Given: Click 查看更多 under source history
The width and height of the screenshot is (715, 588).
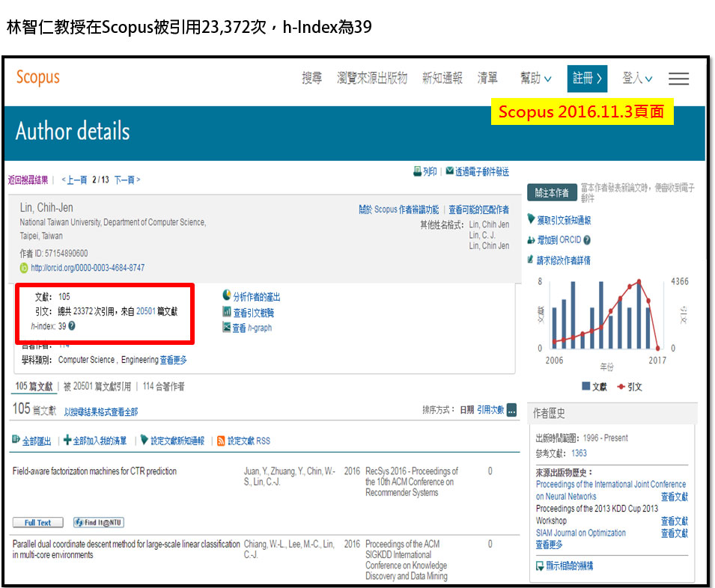Looking at the screenshot, I should click(x=549, y=545).
